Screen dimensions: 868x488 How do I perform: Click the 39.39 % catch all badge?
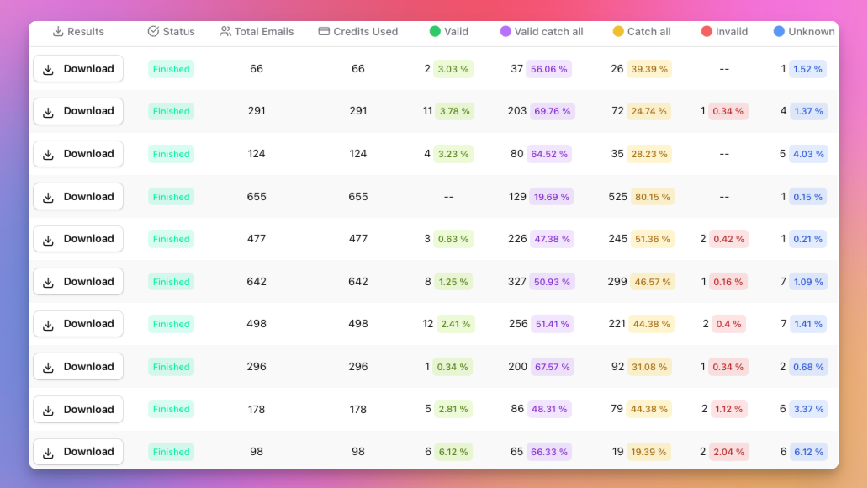click(x=648, y=69)
